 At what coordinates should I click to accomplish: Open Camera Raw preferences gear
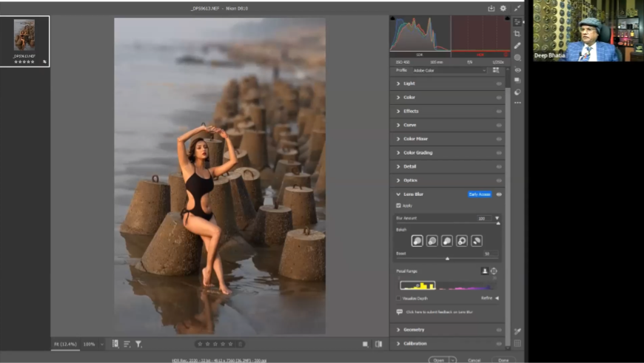click(503, 8)
